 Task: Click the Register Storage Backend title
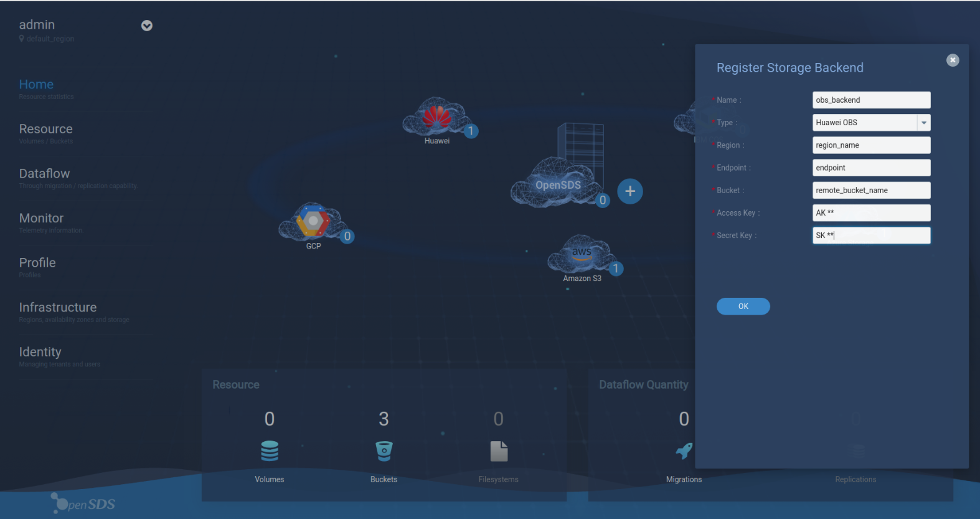[790, 68]
